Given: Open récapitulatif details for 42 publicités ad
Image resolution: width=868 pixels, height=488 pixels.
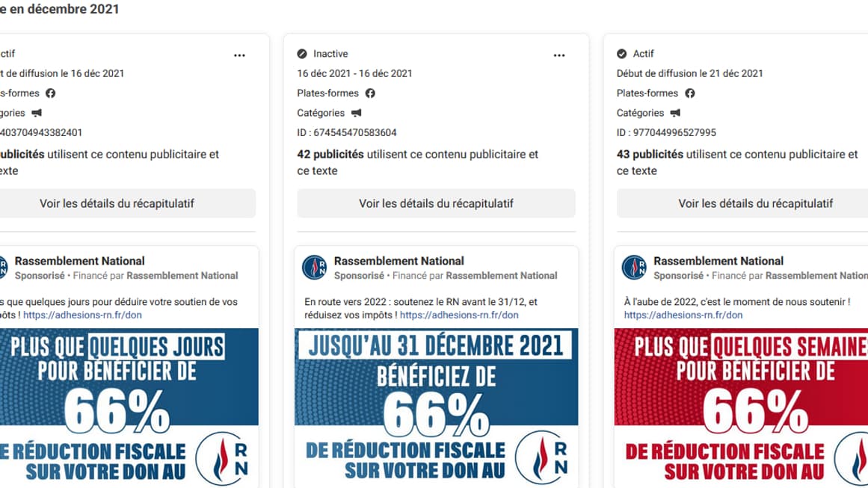Looking at the screenshot, I should (x=436, y=203).
